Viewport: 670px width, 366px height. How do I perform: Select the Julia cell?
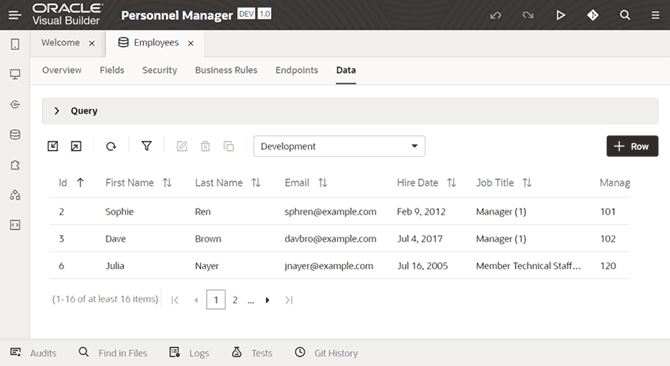(115, 266)
